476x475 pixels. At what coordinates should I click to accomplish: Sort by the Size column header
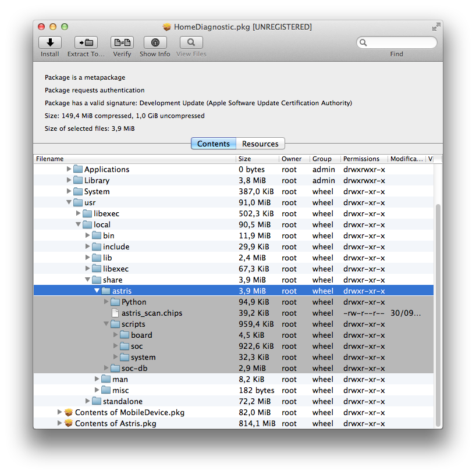click(x=257, y=159)
